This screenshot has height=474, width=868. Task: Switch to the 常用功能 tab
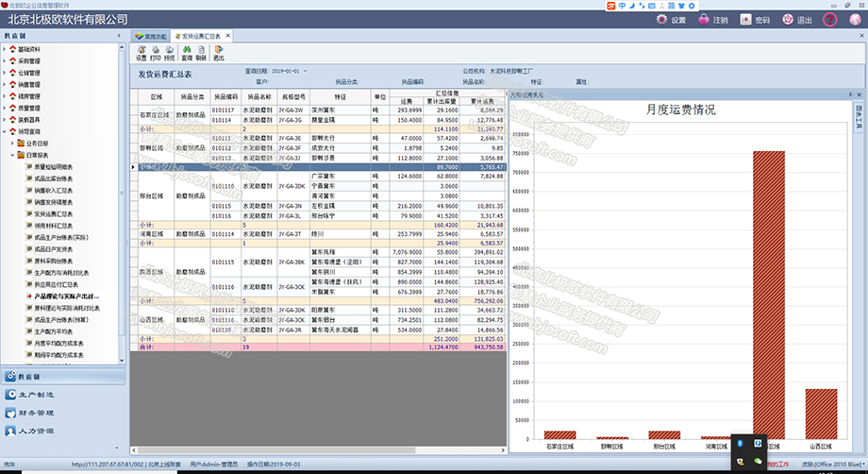[x=151, y=36]
